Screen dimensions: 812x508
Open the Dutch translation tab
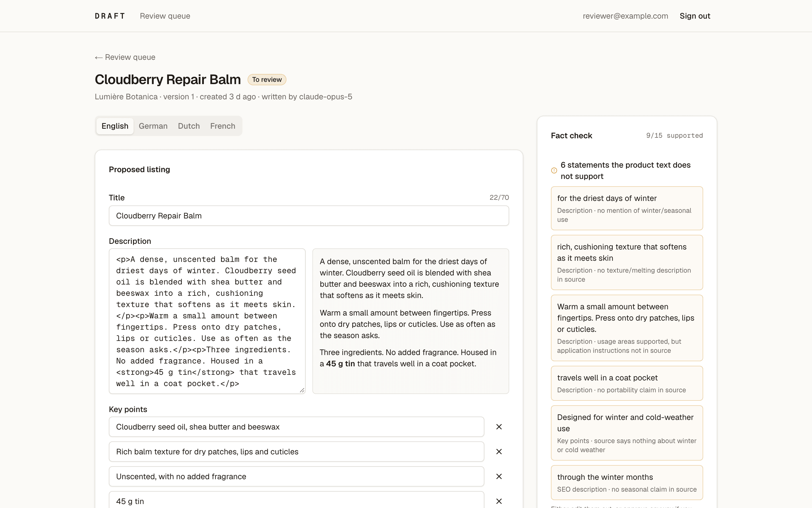189,126
